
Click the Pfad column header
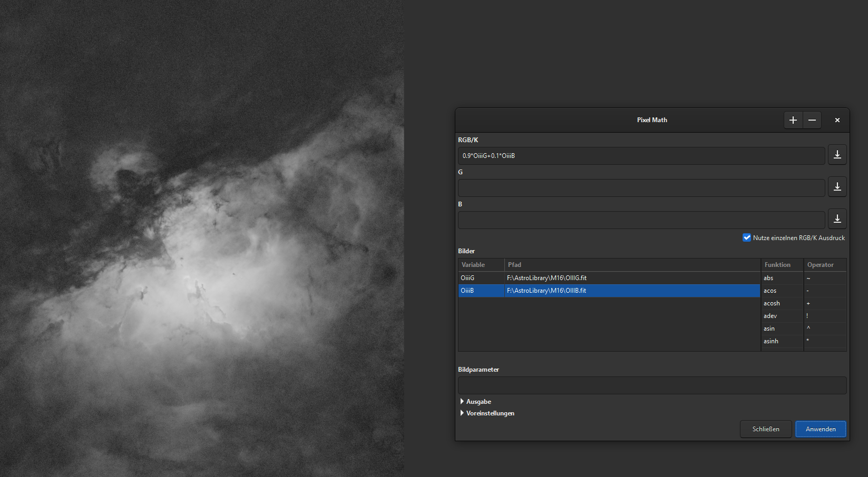point(632,265)
